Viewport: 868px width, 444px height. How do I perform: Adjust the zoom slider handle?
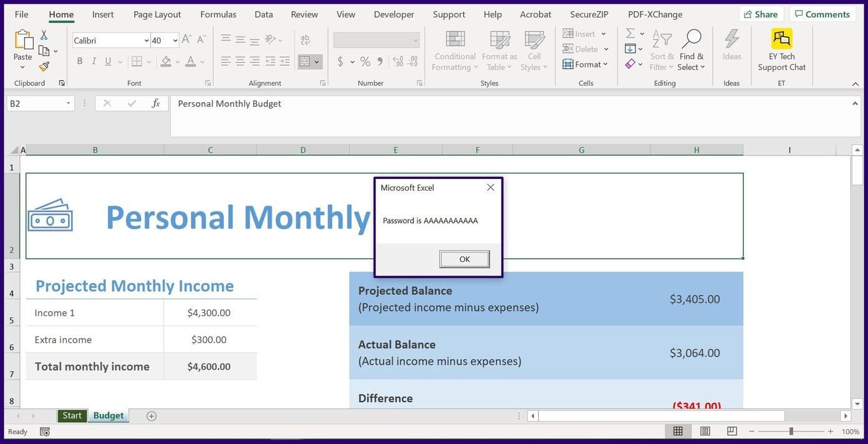pyautogui.click(x=791, y=432)
